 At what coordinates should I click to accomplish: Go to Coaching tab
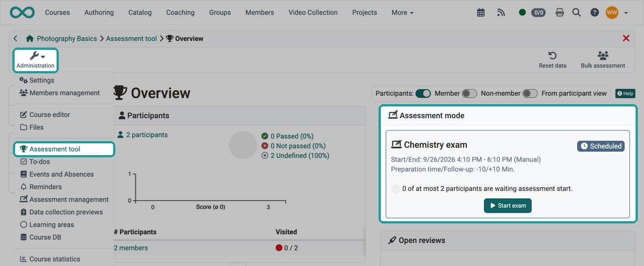(x=180, y=12)
